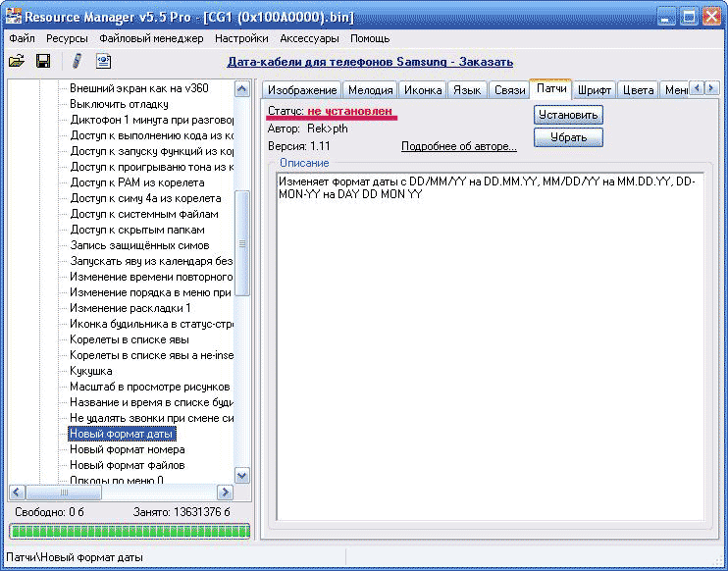Select Запускать яву из календаря patch

151,261
